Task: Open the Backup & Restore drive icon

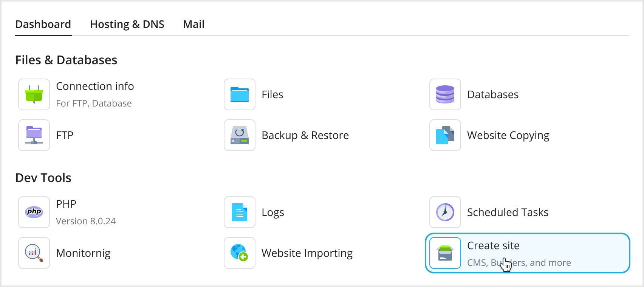Action: pos(240,135)
